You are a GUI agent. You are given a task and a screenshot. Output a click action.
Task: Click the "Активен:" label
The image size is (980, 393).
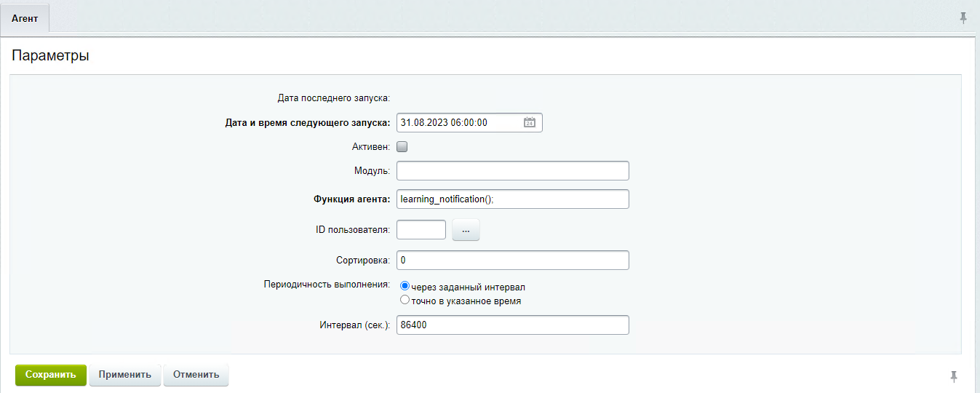pos(371,146)
